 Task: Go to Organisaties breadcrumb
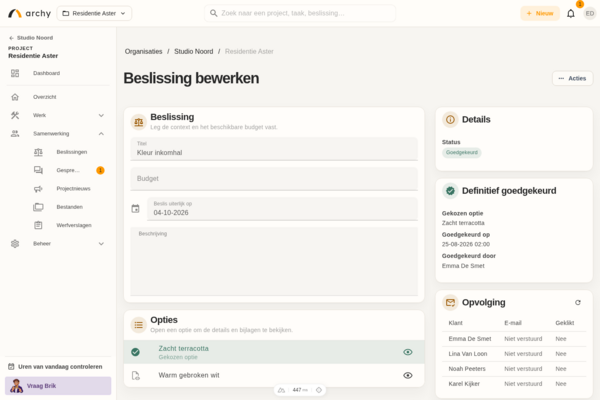click(x=143, y=51)
